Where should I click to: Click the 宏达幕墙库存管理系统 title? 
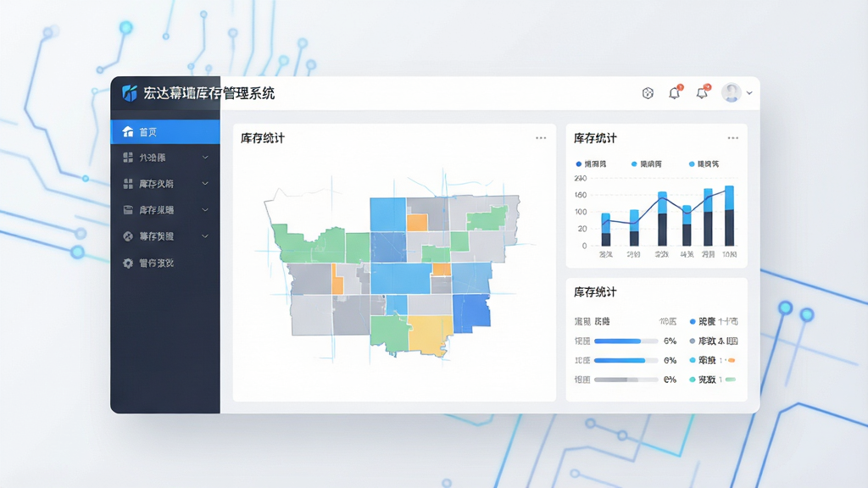pos(209,93)
